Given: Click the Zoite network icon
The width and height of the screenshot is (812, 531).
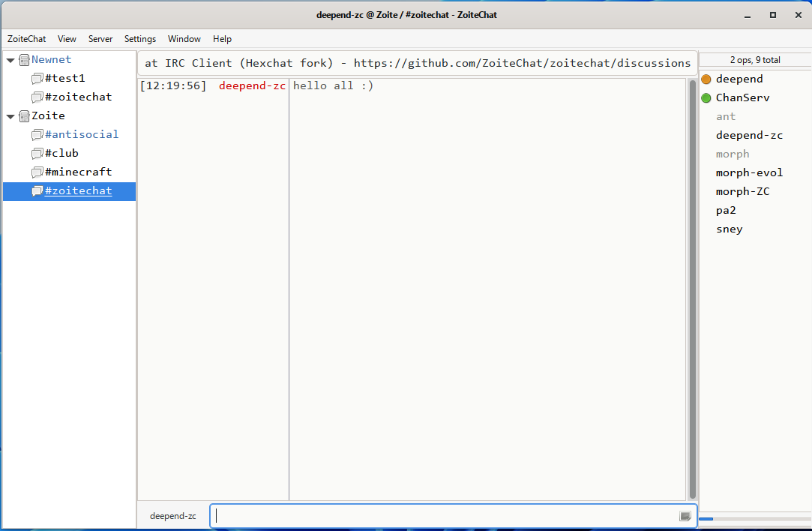Looking at the screenshot, I should point(23,115).
